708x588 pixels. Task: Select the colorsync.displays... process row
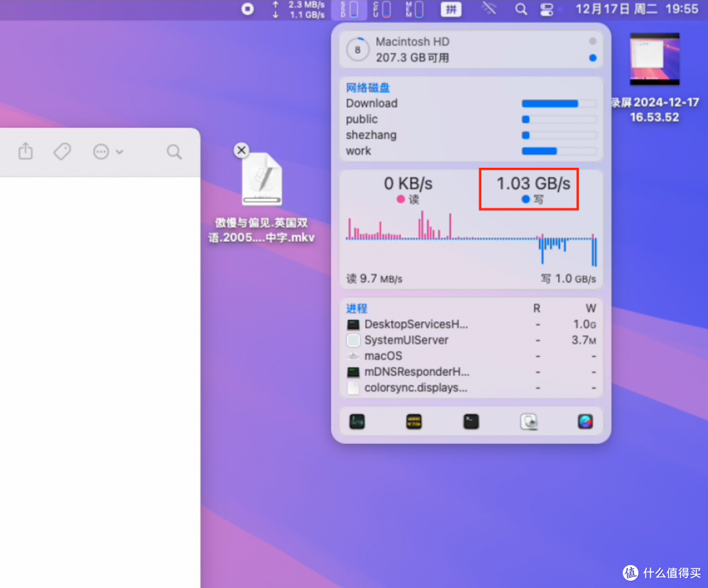tap(471, 387)
